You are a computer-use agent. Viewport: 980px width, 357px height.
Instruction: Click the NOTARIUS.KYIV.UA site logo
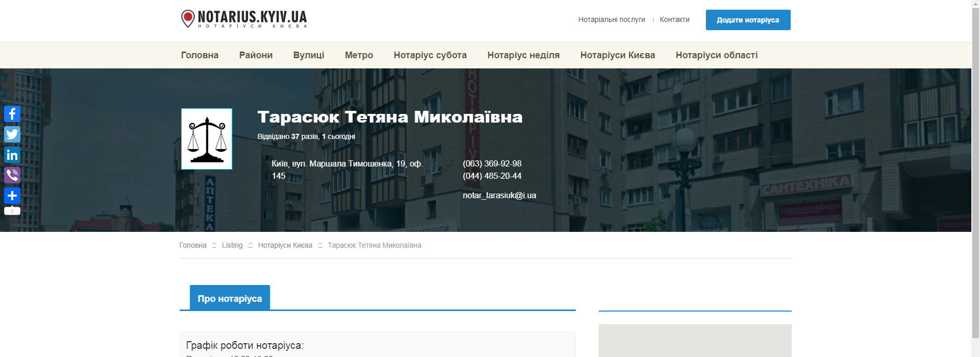pos(244,19)
